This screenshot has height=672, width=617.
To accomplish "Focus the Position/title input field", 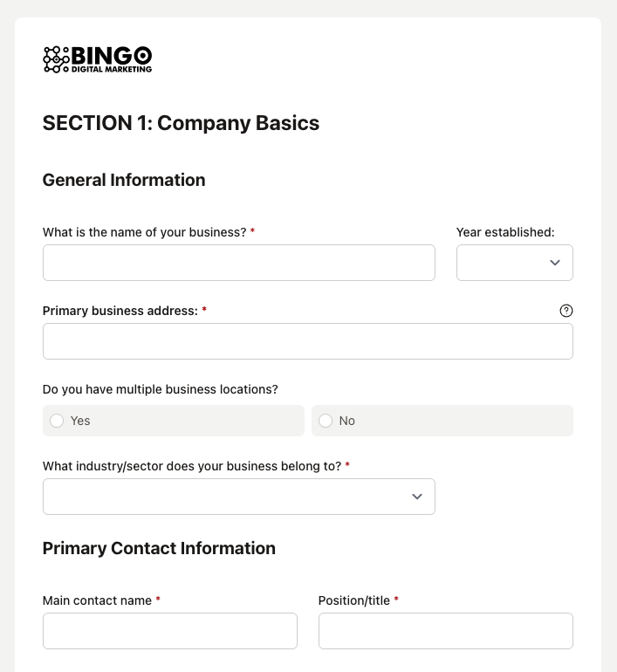I will [x=445, y=631].
